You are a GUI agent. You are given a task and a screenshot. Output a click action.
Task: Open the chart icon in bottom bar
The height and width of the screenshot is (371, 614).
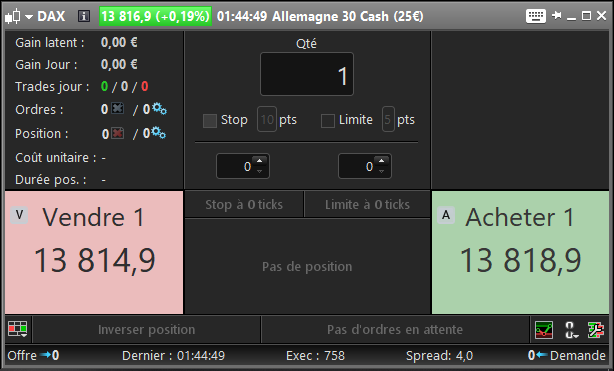pos(544,329)
